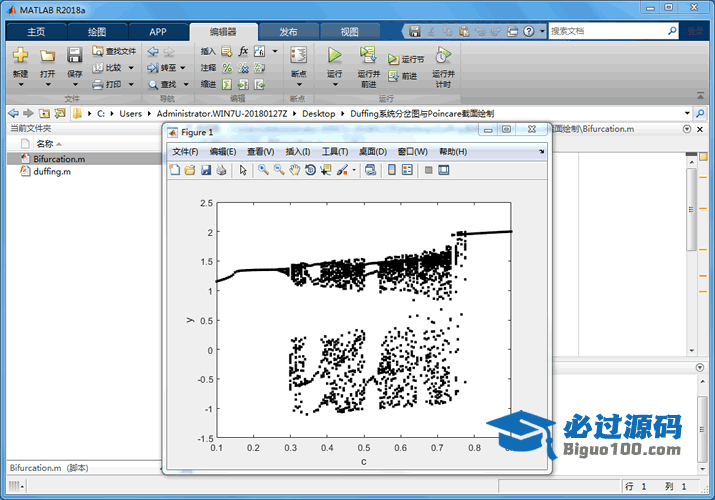The width and height of the screenshot is (715, 500).
Task: Click Run and Time (运行并计时) icon
Action: [443, 55]
